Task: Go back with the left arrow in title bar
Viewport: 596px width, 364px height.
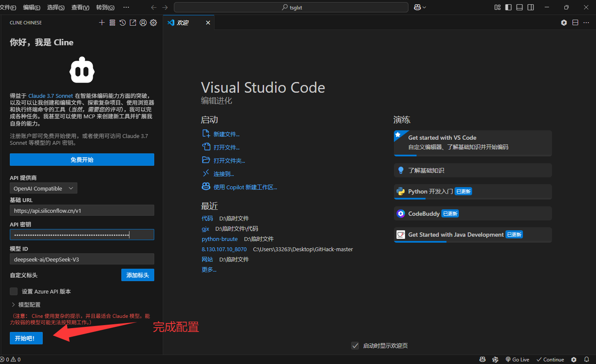Action: 154,7
